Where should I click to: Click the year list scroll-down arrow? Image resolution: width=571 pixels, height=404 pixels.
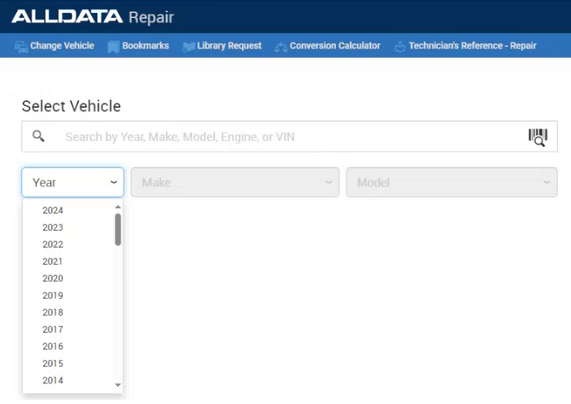coord(118,385)
